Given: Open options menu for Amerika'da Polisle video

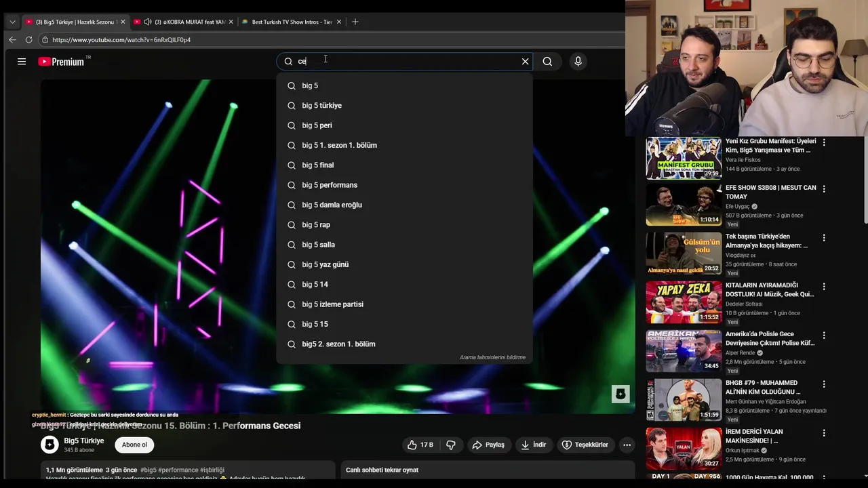Looking at the screenshot, I should coord(824,335).
